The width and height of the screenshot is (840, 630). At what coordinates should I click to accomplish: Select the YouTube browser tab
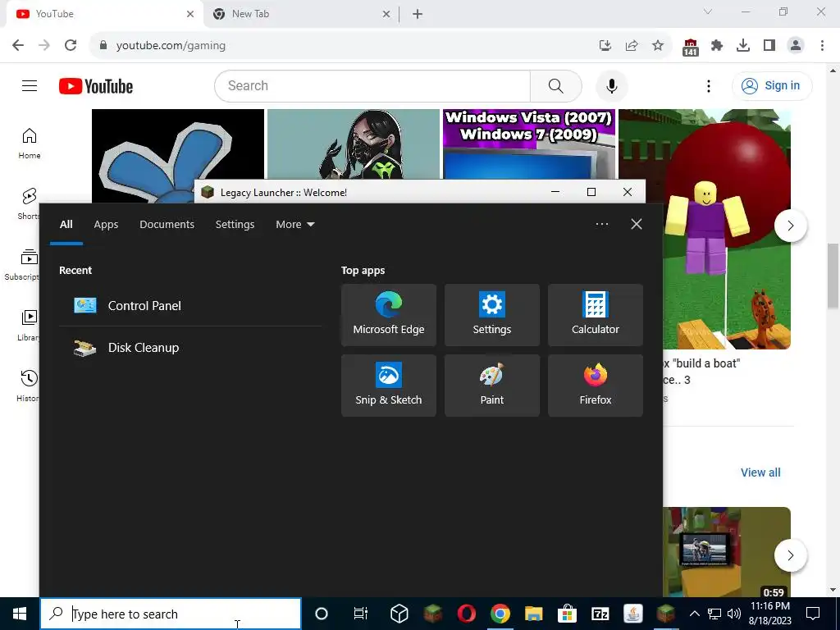click(104, 14)
